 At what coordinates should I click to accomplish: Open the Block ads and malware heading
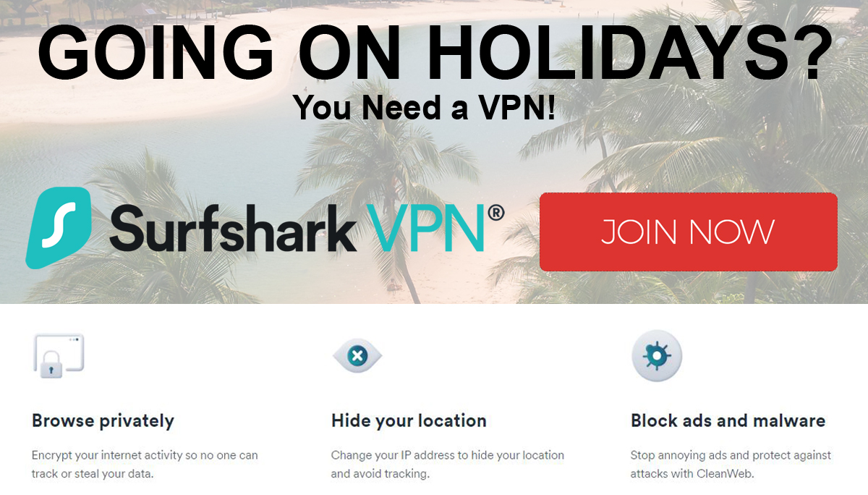728,420
